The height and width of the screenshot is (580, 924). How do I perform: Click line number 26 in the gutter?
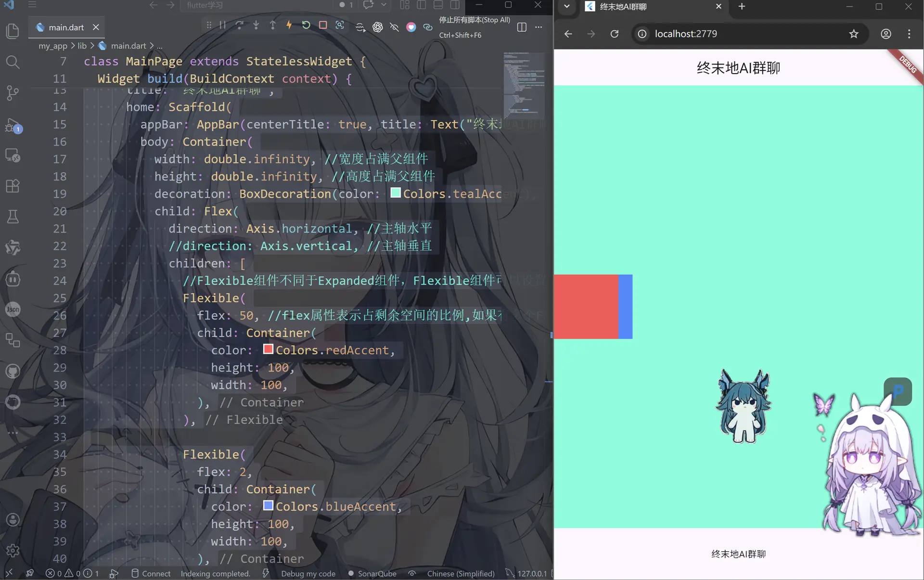(x=60, y=316)
